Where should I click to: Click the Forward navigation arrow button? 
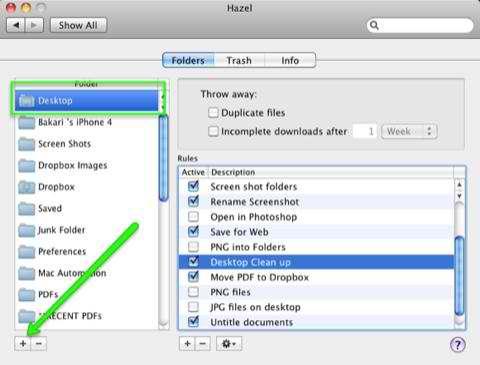[x=34, y=25]
